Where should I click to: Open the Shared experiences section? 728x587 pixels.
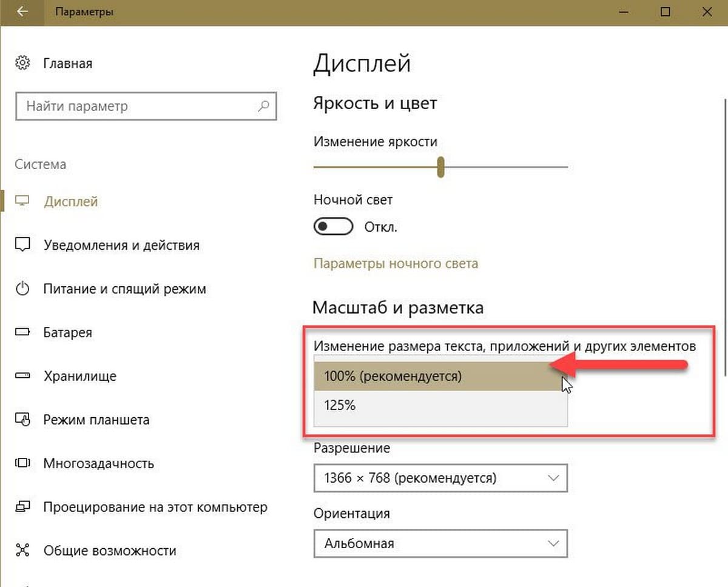point(110,551)
